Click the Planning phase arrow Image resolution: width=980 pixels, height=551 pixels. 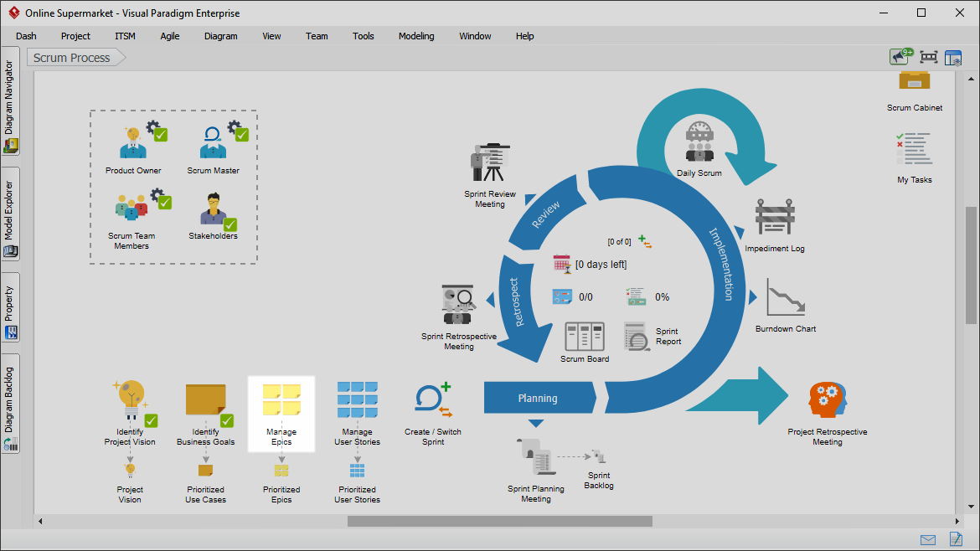coord(539,398)
